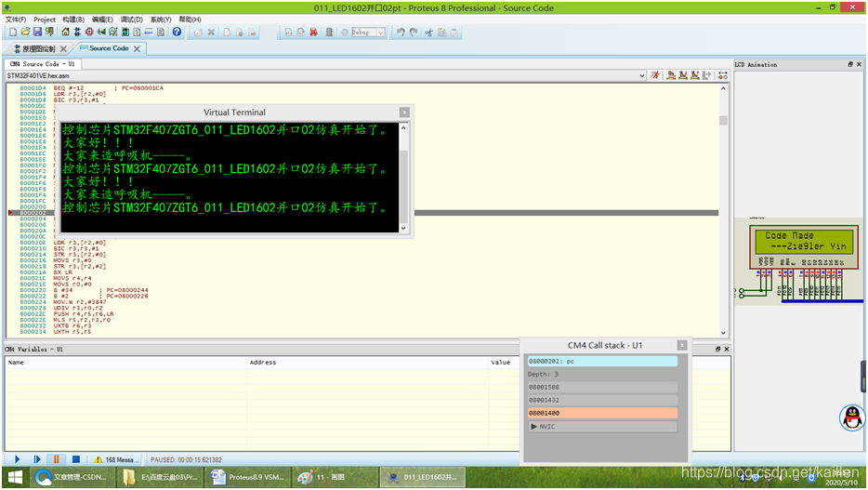868x490 pixels.
Task: Undock the CM4 Variables panel
Action: click(717, 349)
